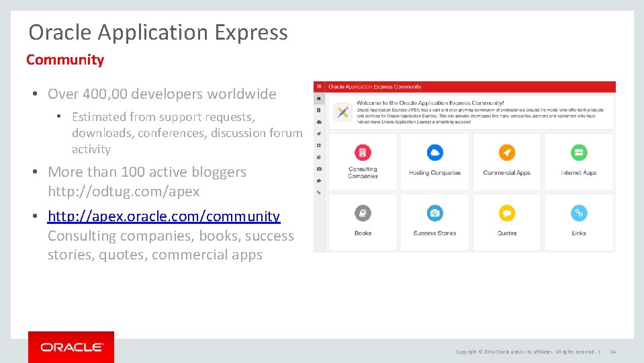Image resolution: width=644 pixels, height=363 pixels.
Task: Click the building icon in the left sidebar
Action: pyautogui.click(x=319, y=110)
